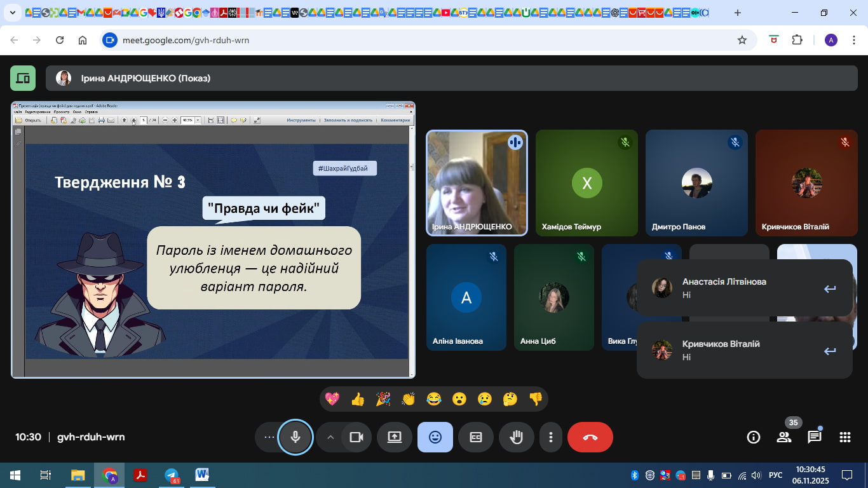Screen dimensions: 868x488
Task: Expand video settings chevron
Action: click(330, 437)
